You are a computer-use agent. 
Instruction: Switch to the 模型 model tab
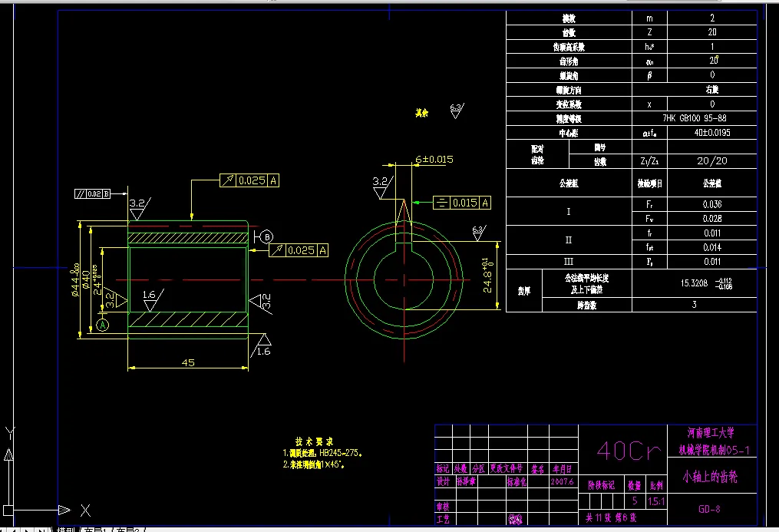[64, 530]
